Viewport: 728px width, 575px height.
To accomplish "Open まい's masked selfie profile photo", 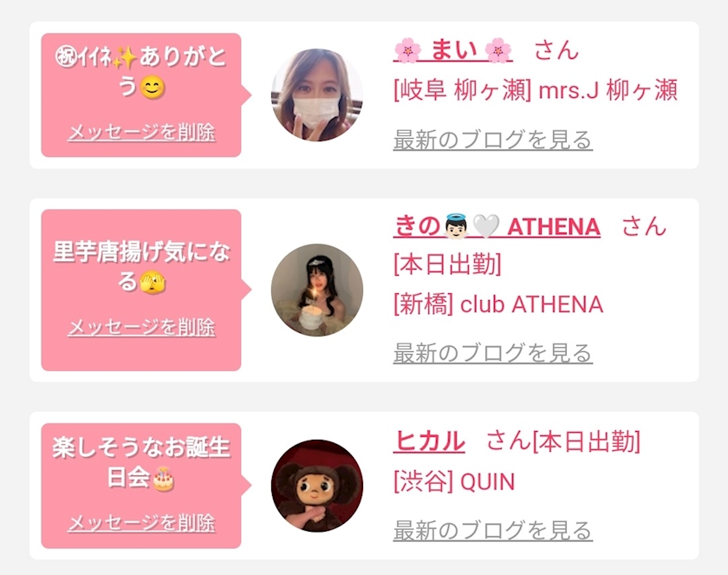I will (317, 95).
